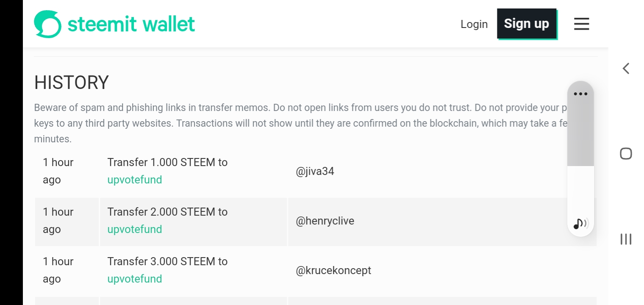Image resolution: width=644 pixels, height=305 pixels.
Task: Select the @jiva34 memo text
Action: click(315, 171)
